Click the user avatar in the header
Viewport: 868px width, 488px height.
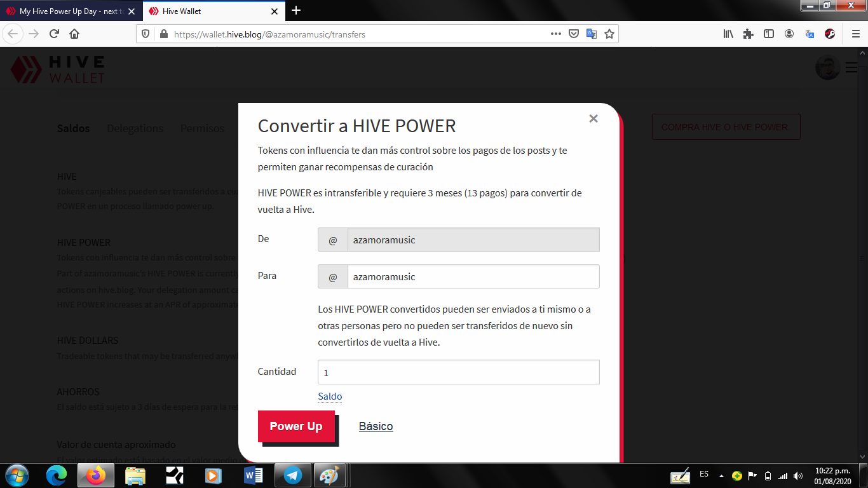tap(828, 67)
